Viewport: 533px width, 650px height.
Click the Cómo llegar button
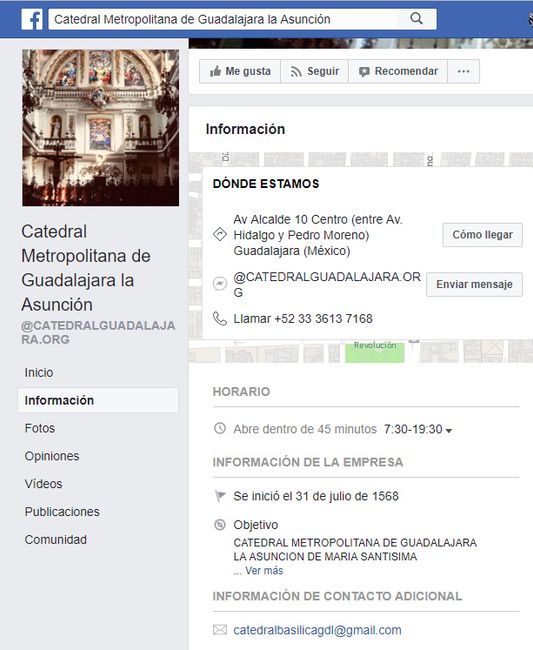pyautogui.click(x=482, y=235)
